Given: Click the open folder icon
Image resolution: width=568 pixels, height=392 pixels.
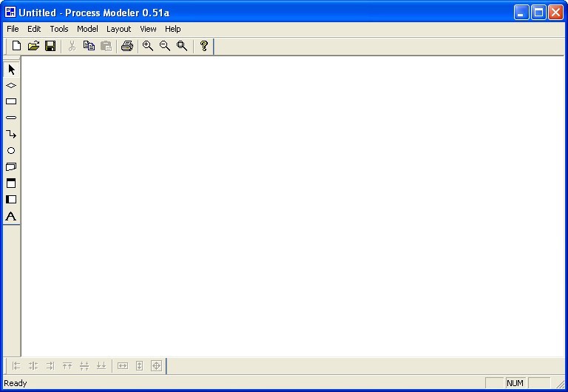Looking at the screenshot, I should (x=33, y=46).
